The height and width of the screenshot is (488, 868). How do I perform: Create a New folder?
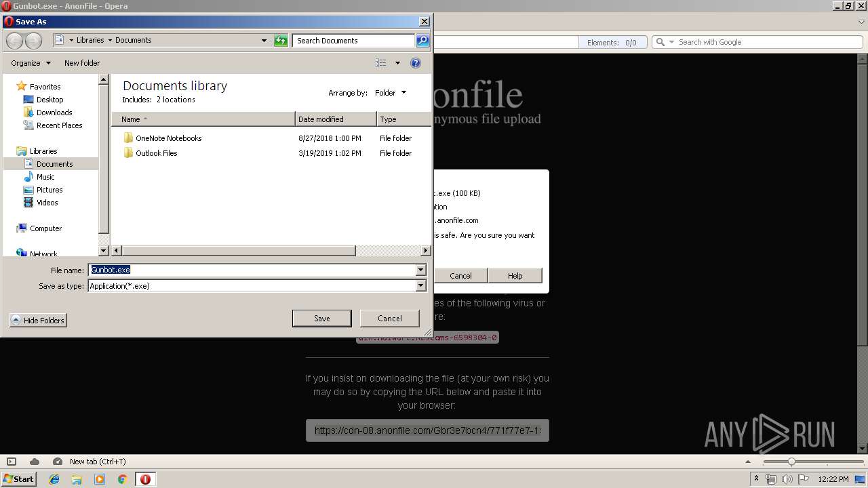tap(82, 63)
